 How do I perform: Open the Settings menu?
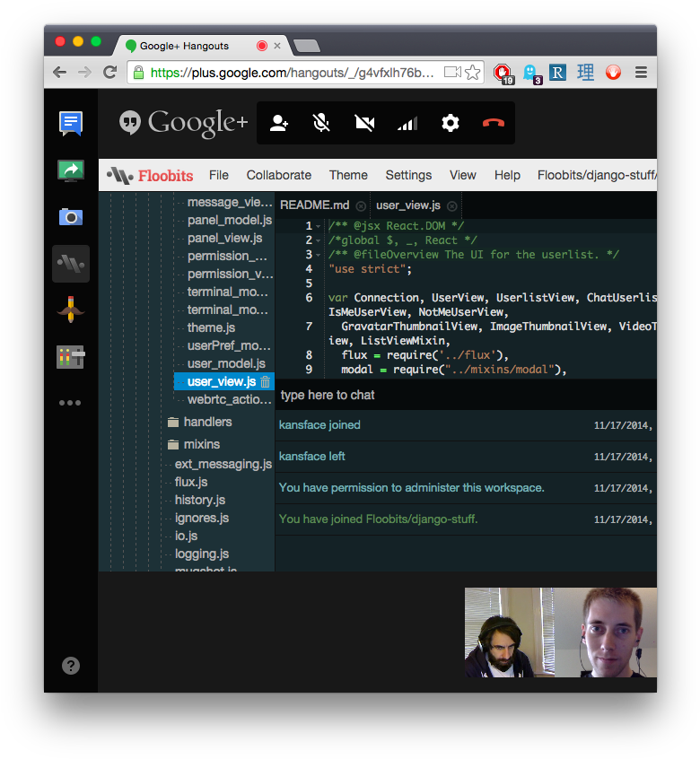408,175
